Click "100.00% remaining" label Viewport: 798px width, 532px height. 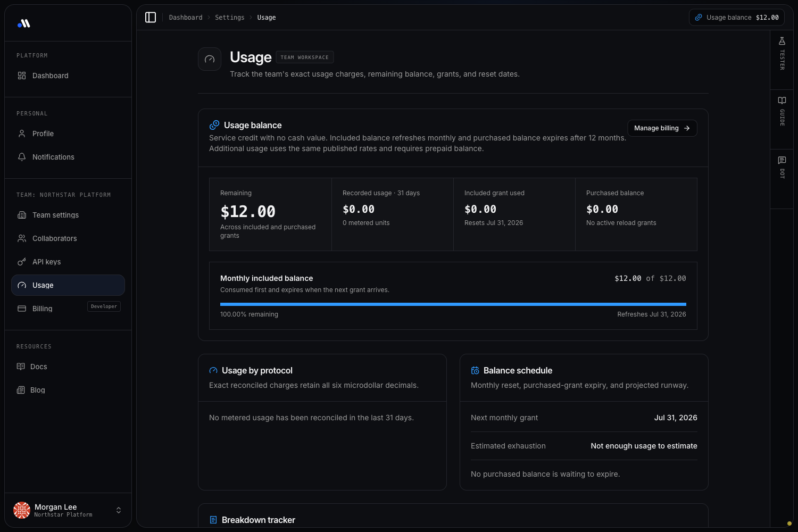tap(250, 314)
